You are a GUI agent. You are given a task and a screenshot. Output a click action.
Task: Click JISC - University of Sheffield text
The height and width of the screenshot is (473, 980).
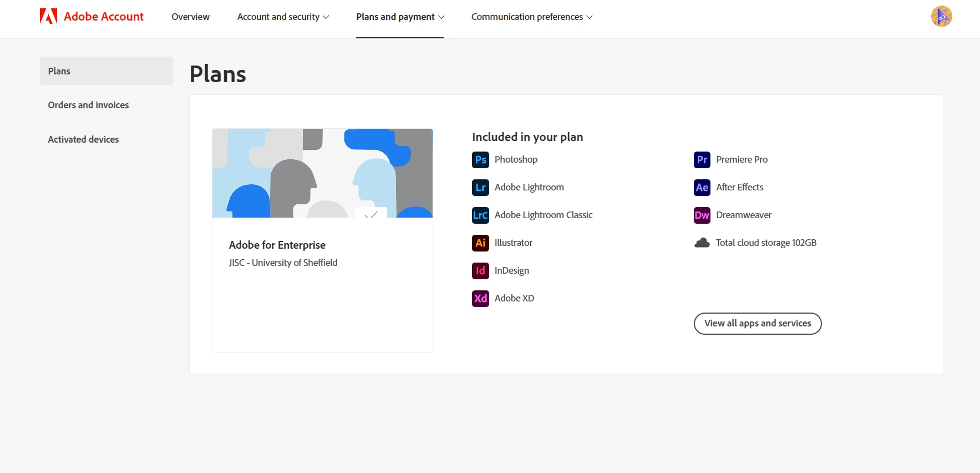[x=283, y=263]
